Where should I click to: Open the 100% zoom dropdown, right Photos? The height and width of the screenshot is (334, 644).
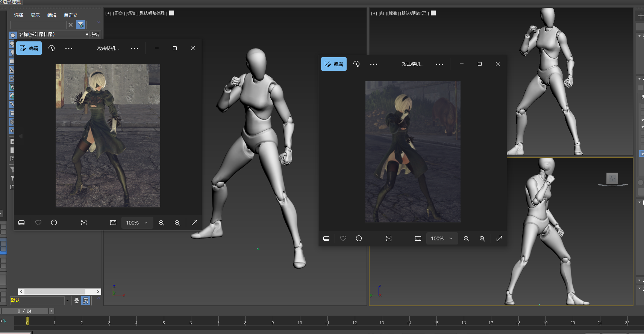(442, 238)
